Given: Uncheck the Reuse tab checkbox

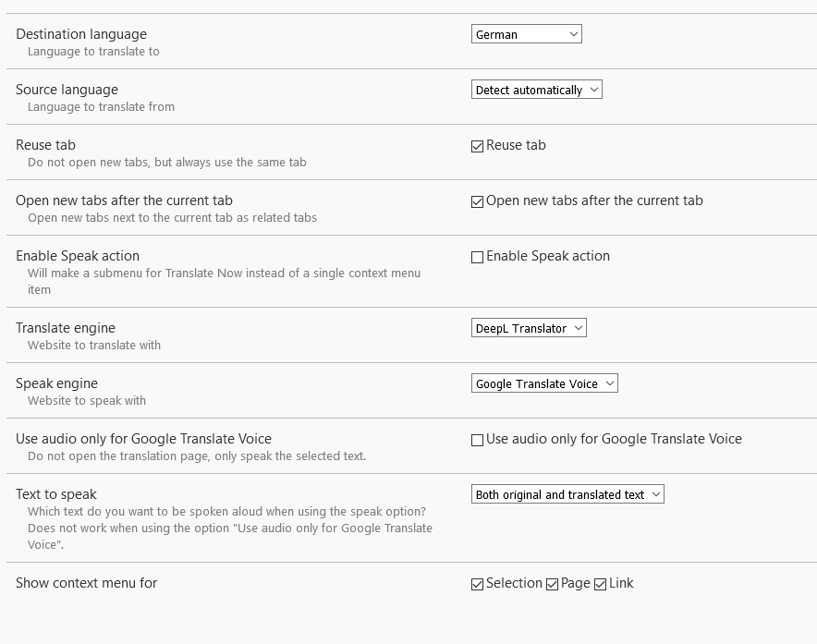Looking at the screenshot, I should click(x=477, y=146).
